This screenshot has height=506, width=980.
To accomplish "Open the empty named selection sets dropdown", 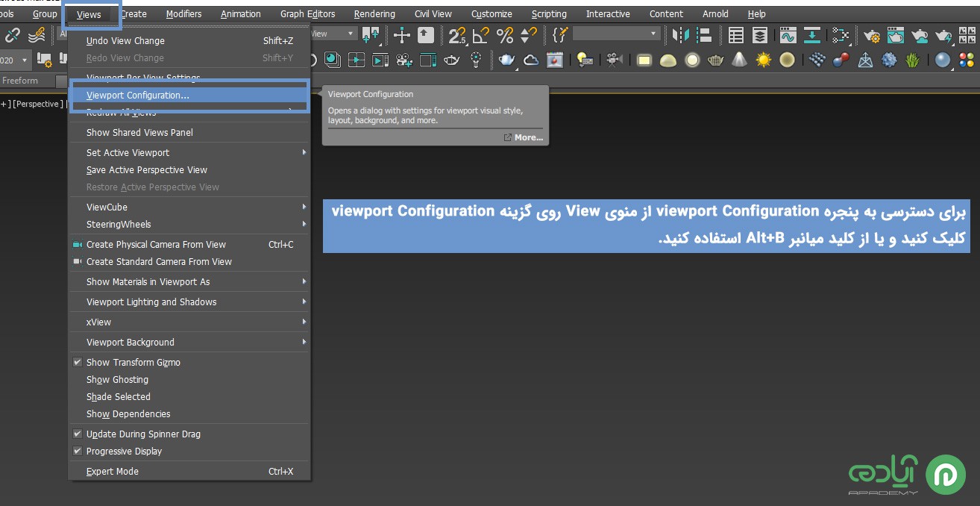I will 617,34.
